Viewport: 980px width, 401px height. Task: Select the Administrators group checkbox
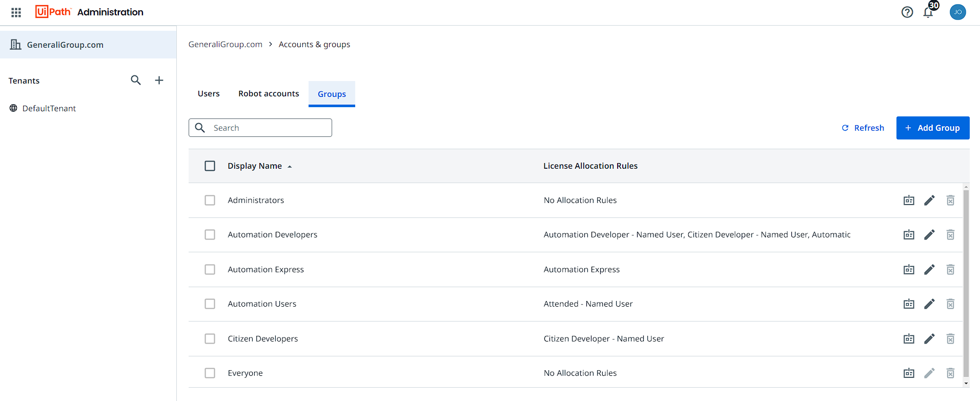click(210, 200)
